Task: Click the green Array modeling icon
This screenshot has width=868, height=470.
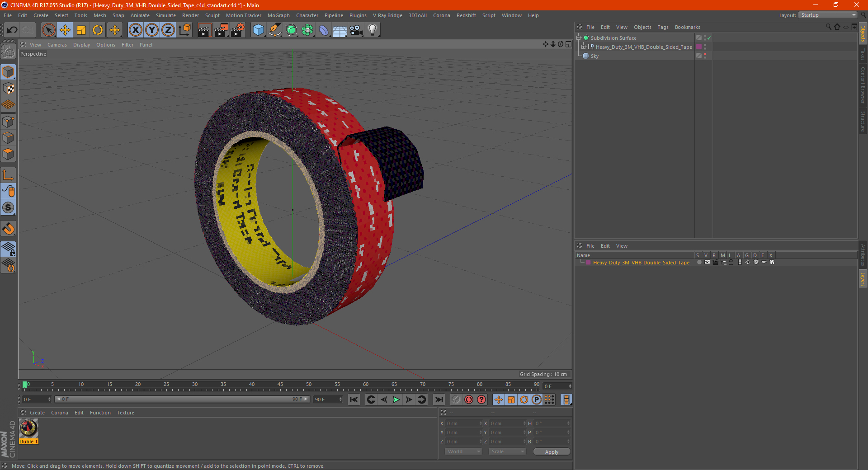Action: pos(308,30)
